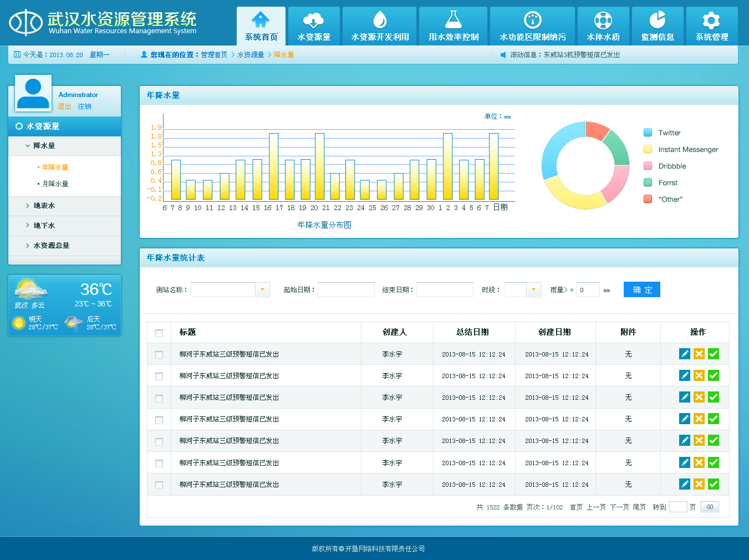Click delete X icon in second row
Image resolution: width=749 pixels, height=560 pixels.
tap(699, 375)
